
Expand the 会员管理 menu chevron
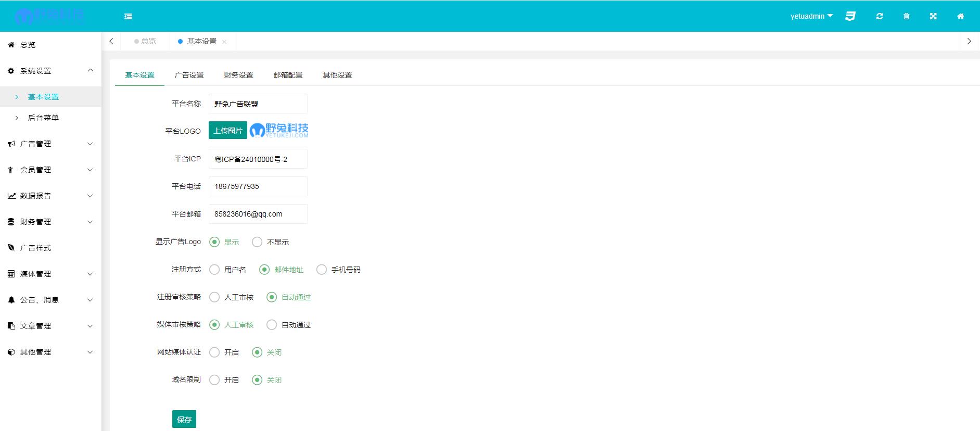tap(90, 170)
